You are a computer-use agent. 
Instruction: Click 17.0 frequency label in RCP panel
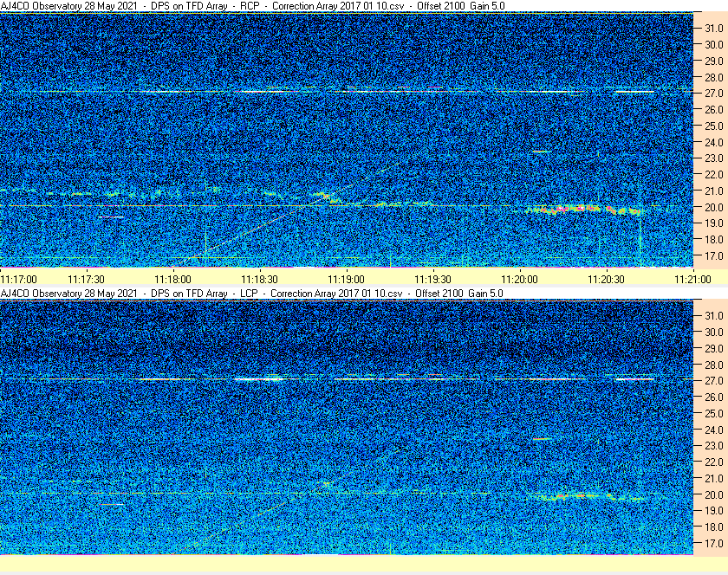[x=714, y=255]
